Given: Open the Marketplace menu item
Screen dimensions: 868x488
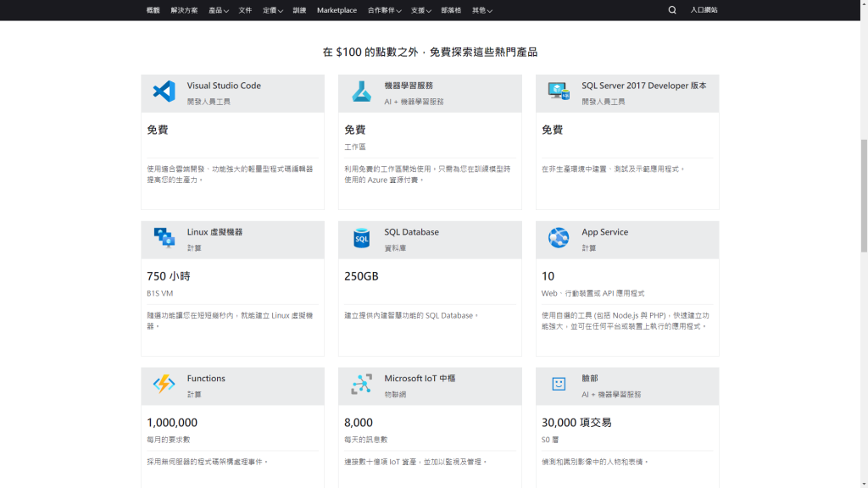Looking at the screenshot, I should pos(337,10).
